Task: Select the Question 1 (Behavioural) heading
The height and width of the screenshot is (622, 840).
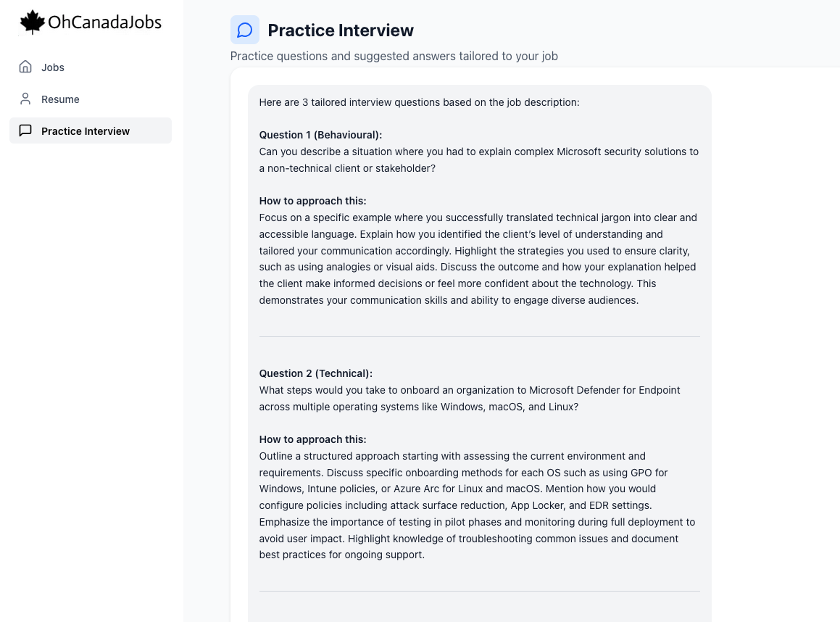Action: tap(320, 135)
